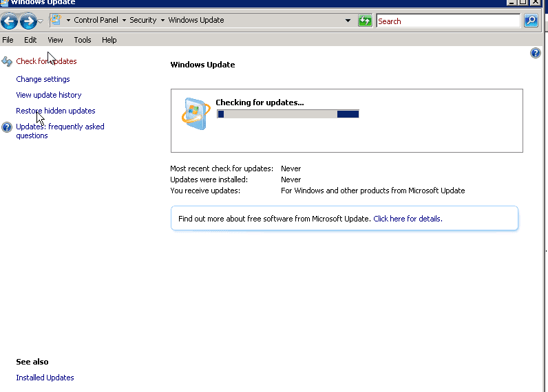This screenshot has width=548, height=392.
Task: Open the recent pages dropdown arrow
Action: coord(41,21)
